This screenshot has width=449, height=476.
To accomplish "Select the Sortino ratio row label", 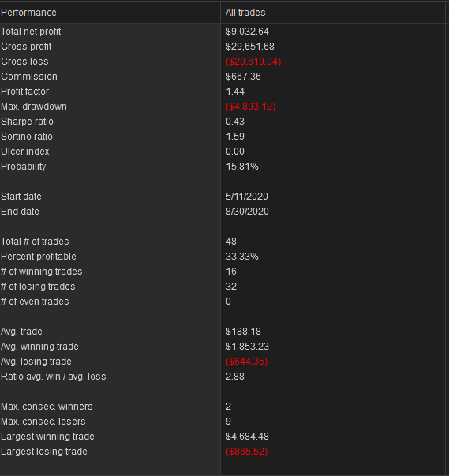I will point(27,137).
